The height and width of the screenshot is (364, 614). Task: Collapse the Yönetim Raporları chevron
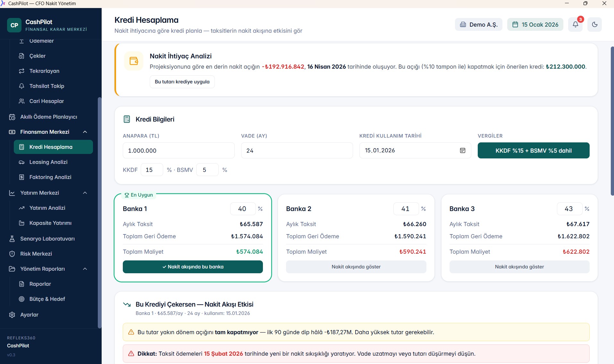click(85, 269)
